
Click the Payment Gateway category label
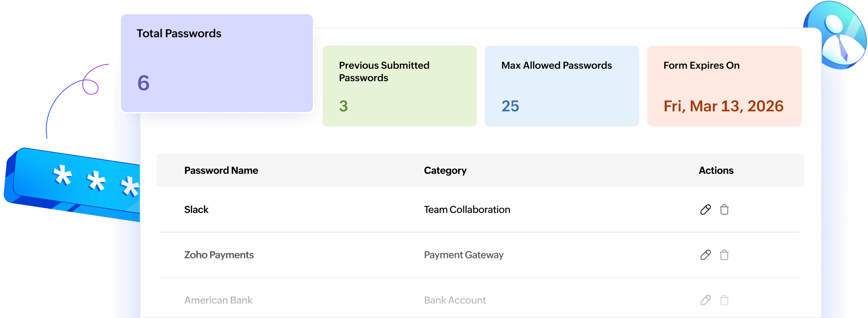(x=463, y=255)
